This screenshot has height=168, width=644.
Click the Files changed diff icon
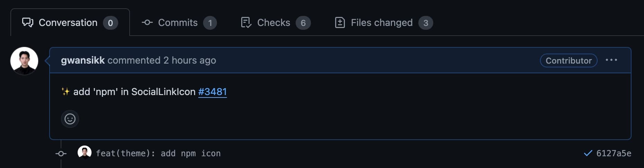[x=340, y=22]
